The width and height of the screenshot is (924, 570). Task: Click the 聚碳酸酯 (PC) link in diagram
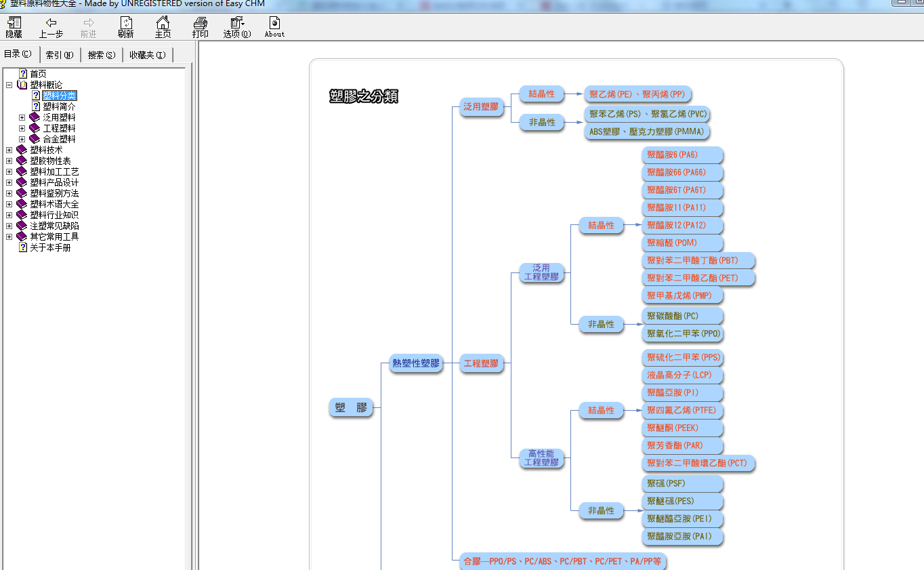pyautogui.click(x=672, y=316)
